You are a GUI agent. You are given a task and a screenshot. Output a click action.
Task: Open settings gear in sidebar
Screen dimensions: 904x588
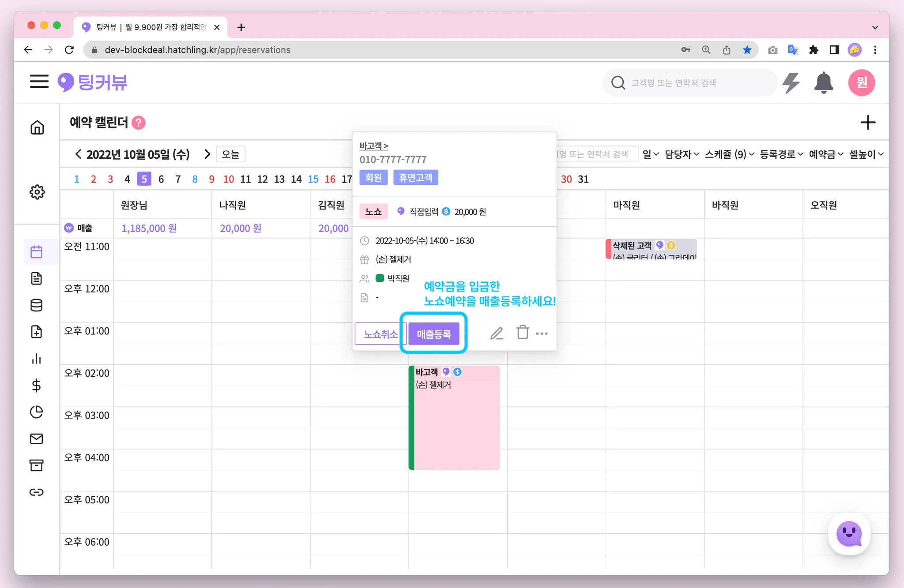pyautogui.click(x=37, y=192)
